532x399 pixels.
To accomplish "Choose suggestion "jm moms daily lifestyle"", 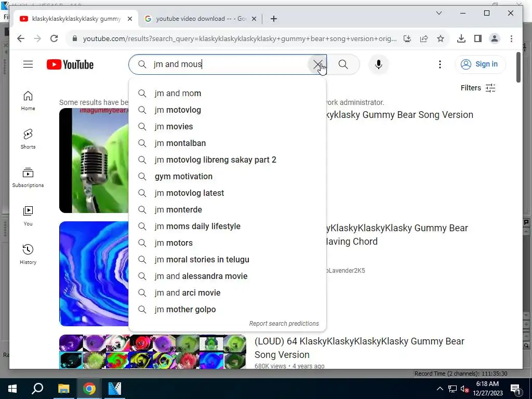I will [x=228, y=227].
